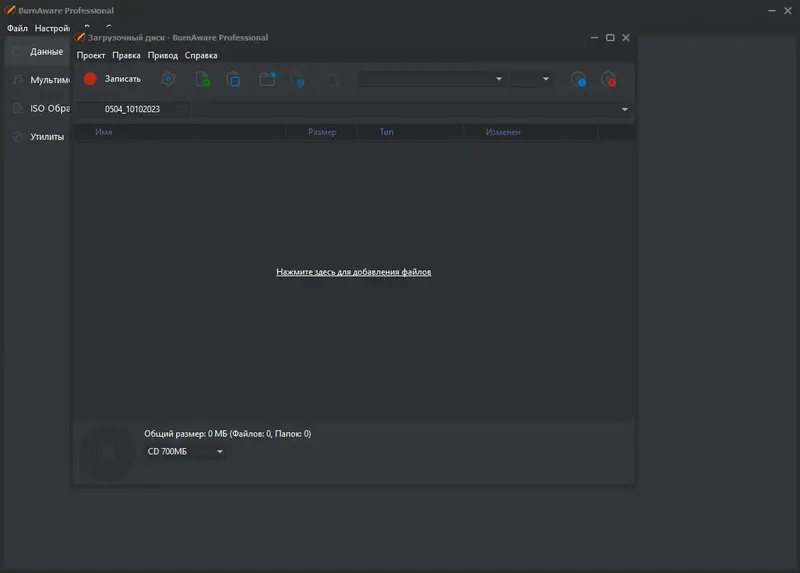This screenshot has height=573, width=800.
Task: Open the Привод menu
Action: pos(163,55)
